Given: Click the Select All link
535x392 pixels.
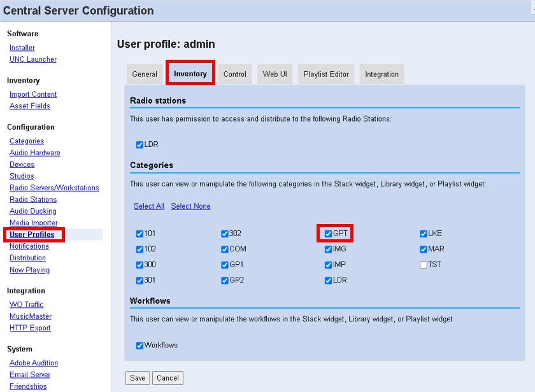Looking at the screenshot, I should point(149,206).
